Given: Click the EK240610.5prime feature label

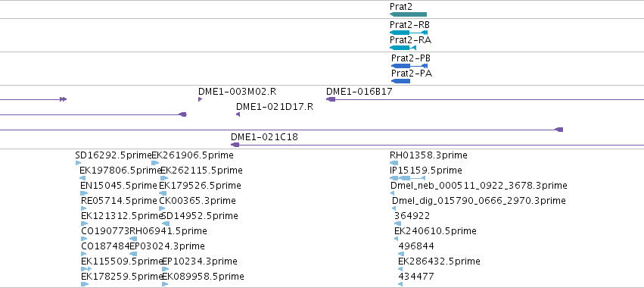Looking at the screenshot, I should (x=435, y=231).
